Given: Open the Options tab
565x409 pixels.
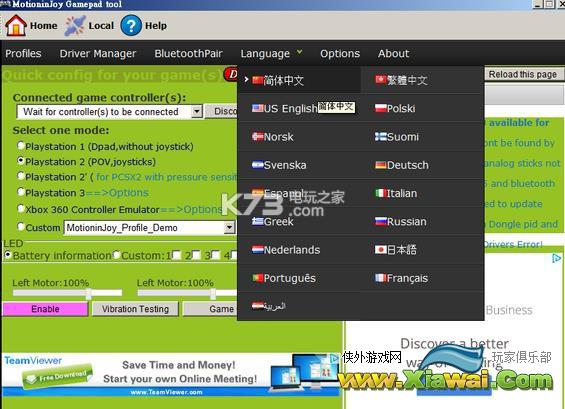Looking at the screenshot, I should pyautogui.click(x=340, y=53).
